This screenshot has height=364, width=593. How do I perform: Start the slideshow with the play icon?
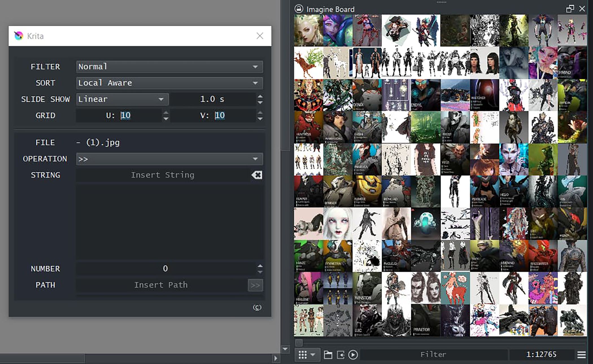[353, 354]
